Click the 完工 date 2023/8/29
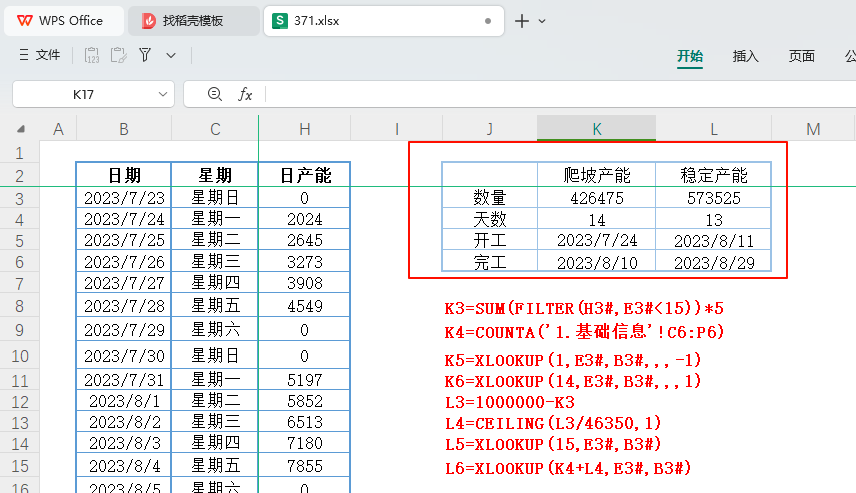Viewport: 856px width, 493px height. click(x=714, y=262)
